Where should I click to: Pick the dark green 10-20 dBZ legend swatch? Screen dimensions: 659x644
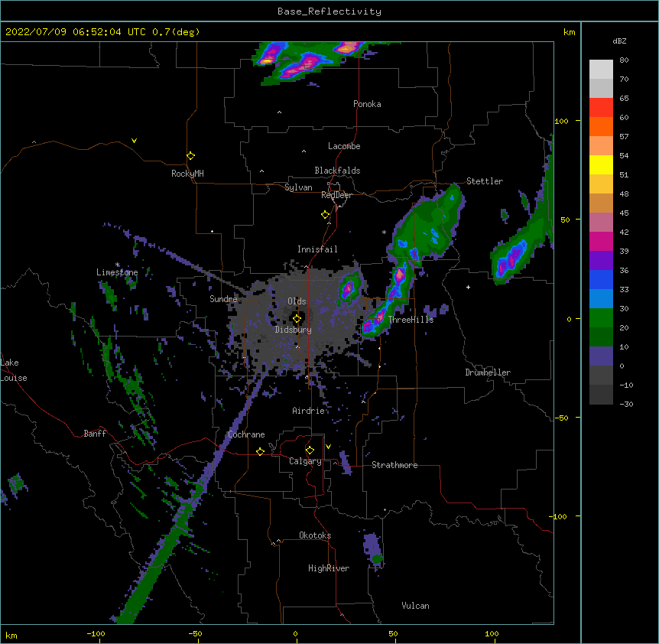click(x=601, y=337)
